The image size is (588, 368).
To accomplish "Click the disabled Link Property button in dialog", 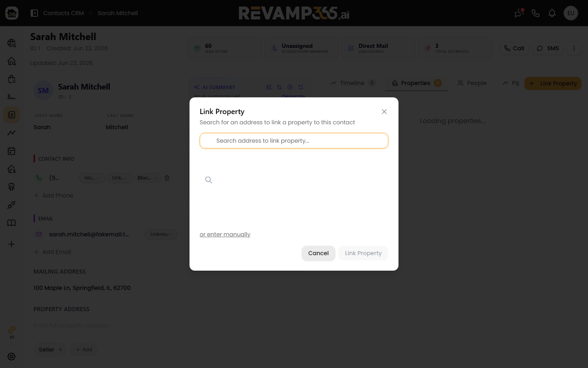I will point(363,253).
